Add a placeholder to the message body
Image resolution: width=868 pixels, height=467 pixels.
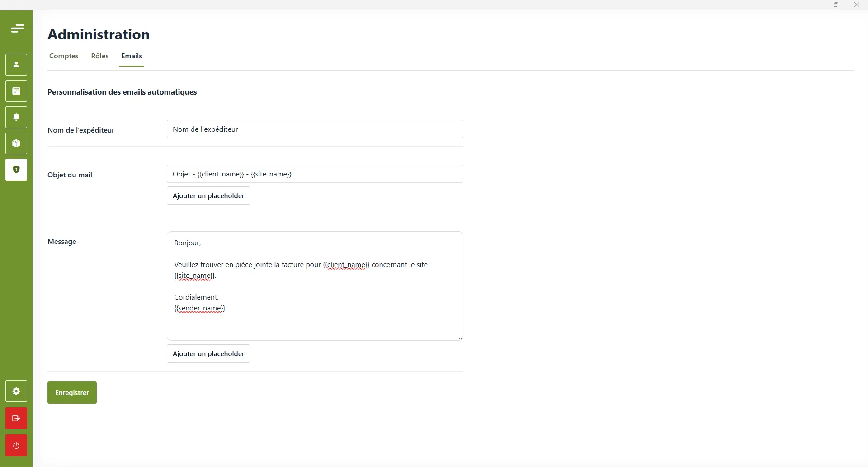(x=208, y=353)
